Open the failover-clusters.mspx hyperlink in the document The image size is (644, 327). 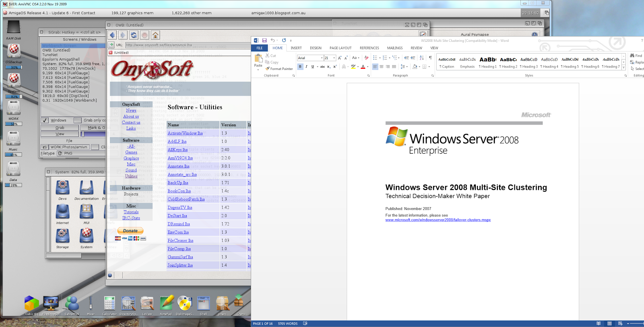[438, 220]
